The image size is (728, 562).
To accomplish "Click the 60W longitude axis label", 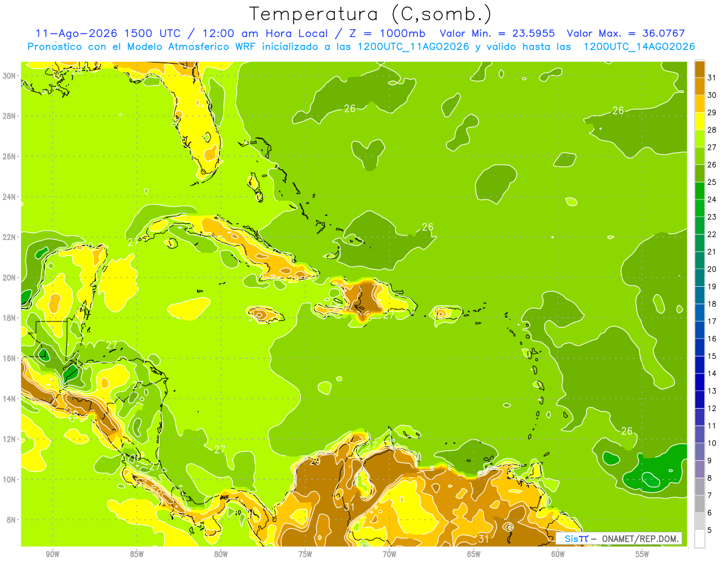I will (x=558, y=554).
